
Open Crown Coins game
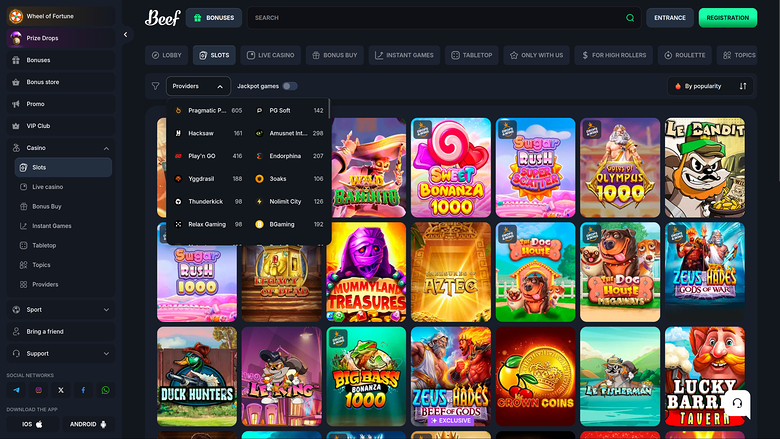pyautogui.click(x=535, y=376)
